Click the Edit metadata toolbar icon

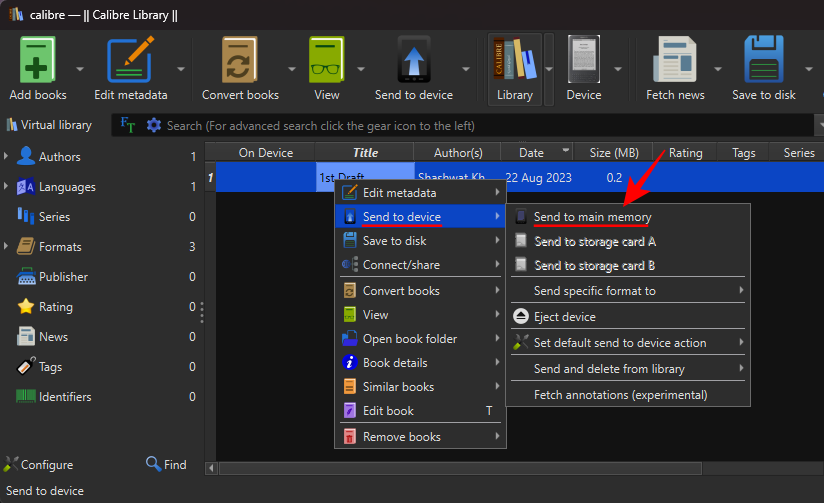(130, 60)
